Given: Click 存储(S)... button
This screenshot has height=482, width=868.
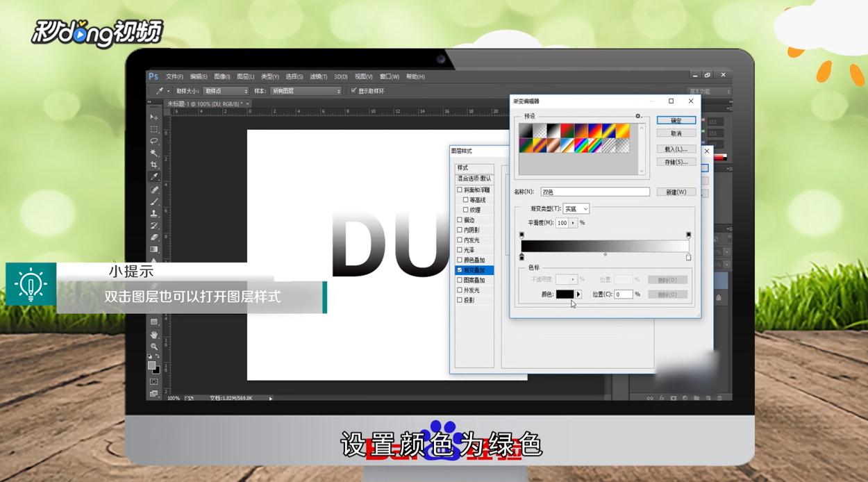Looking at the screenshot, I should pos(676,162).
